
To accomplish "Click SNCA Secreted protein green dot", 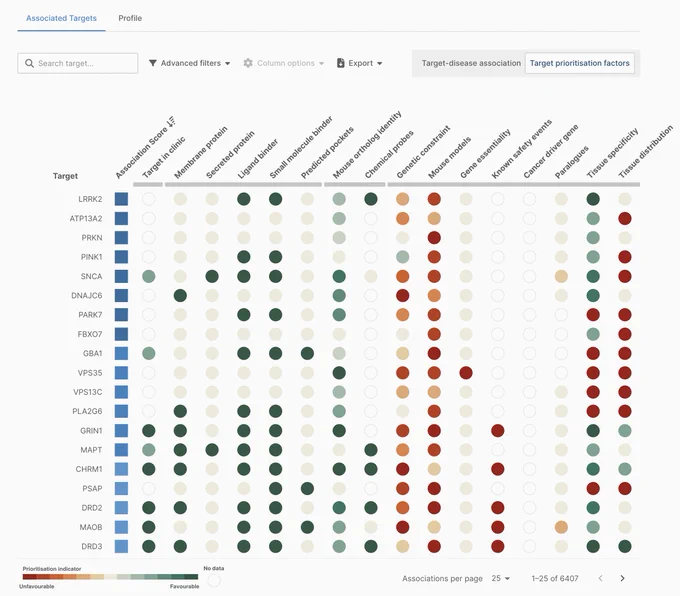I will (212, 276).
